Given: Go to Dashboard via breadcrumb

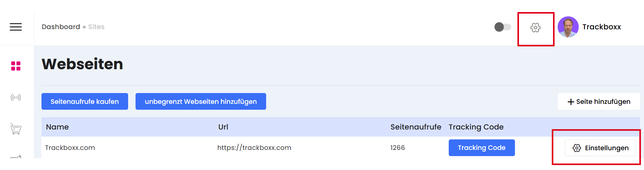Looking at the screenshot, I should 61,27.
